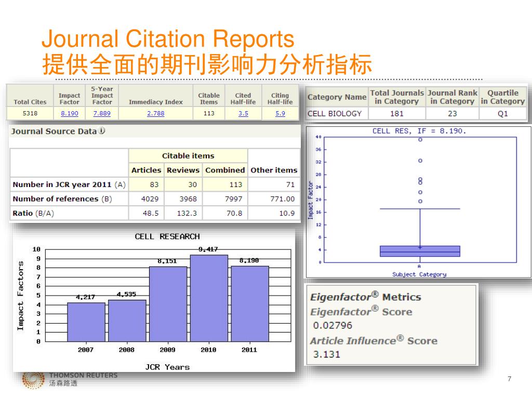Select the Citable Items value 113 in top table

coord(209,113)
